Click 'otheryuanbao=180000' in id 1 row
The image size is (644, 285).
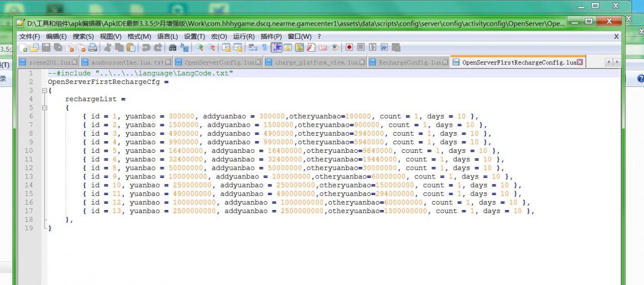pyautogui.click(x=330, y=116)
